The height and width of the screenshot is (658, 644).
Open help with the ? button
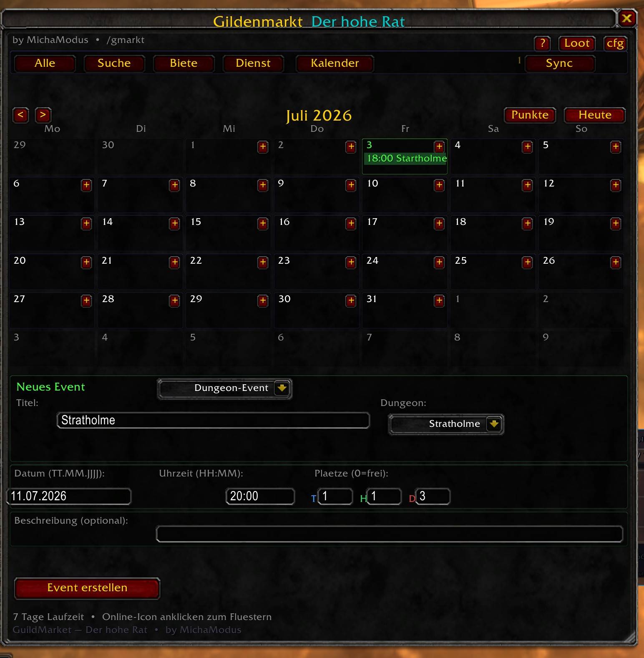click(x=542, y=43)
